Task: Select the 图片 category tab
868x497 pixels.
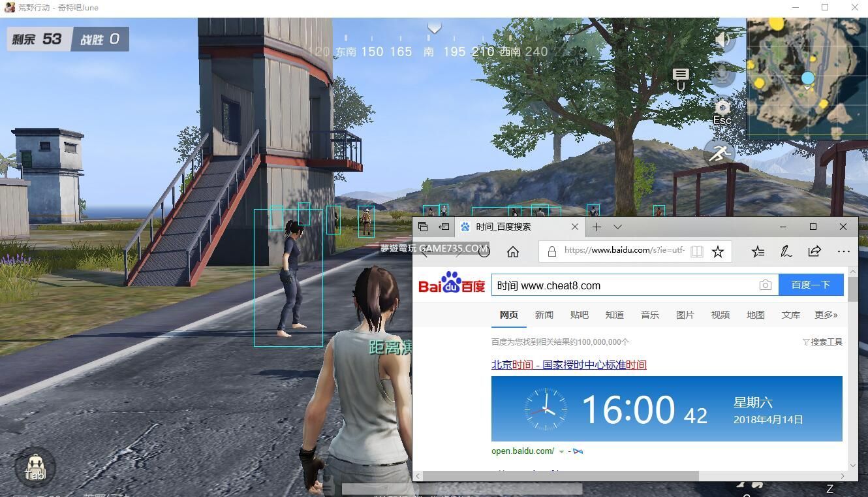Action: click(685, 315)
